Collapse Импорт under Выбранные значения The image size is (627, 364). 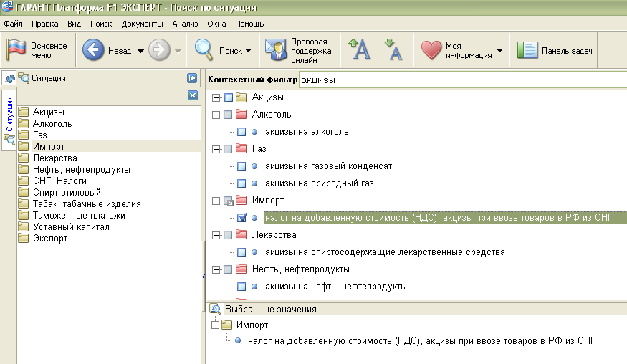click(x=215, y=325)
